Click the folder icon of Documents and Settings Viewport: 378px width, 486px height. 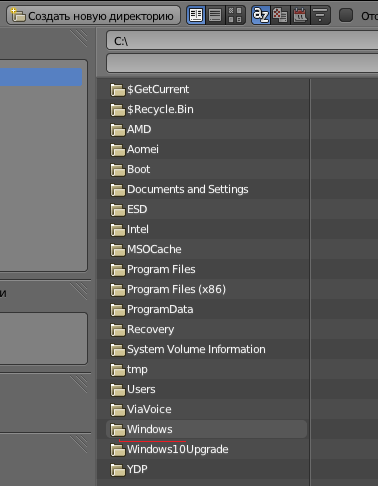(x=118, y=190)
